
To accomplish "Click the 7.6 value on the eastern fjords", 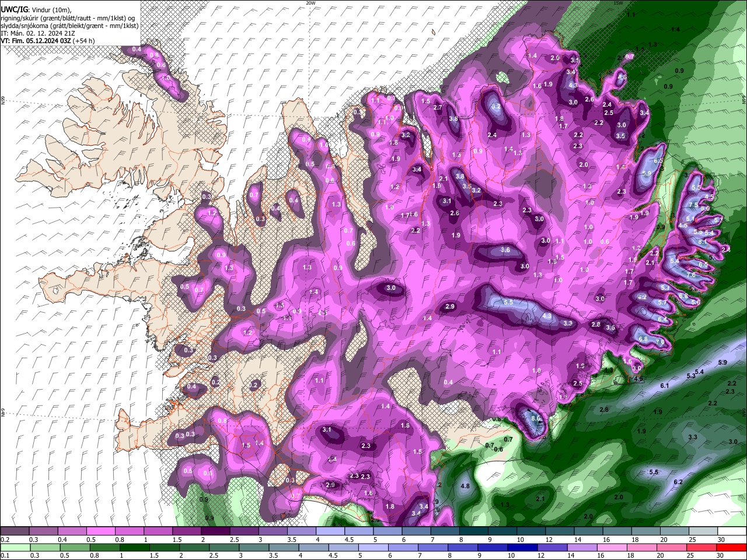I will click(691, 275).
